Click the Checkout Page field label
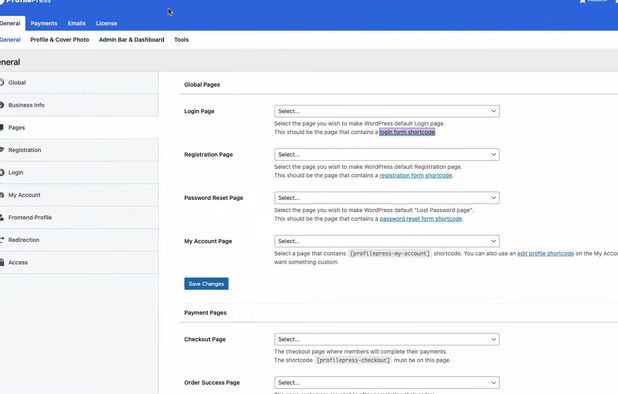Viewport: 618px width, 394px height. (x=205, y=340)
